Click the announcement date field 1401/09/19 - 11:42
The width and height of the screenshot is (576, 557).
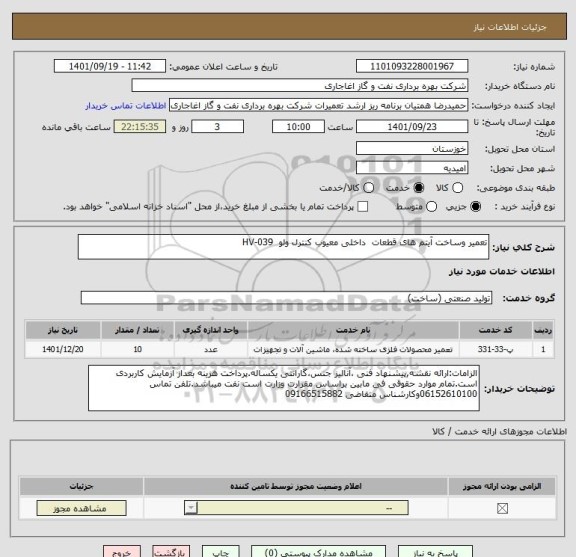(x=110, y=67)
